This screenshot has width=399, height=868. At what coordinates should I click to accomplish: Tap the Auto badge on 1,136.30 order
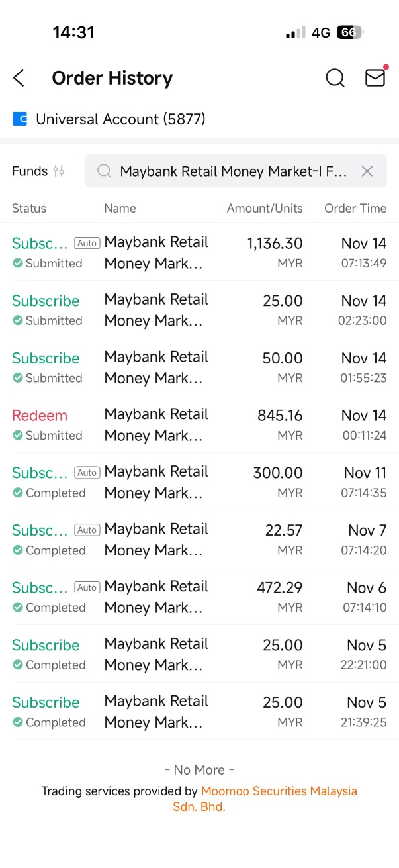pyautogui.click(x=87, y=243)
